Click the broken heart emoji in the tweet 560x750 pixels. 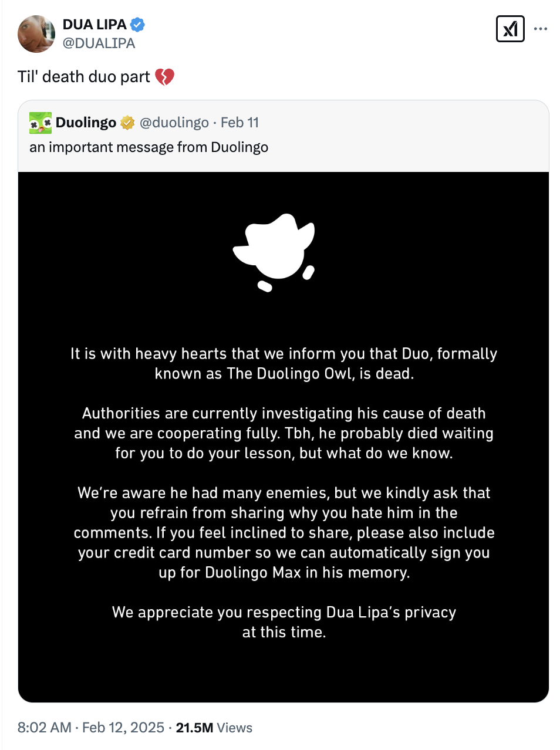pyautogui.click(x=164, y=77)
